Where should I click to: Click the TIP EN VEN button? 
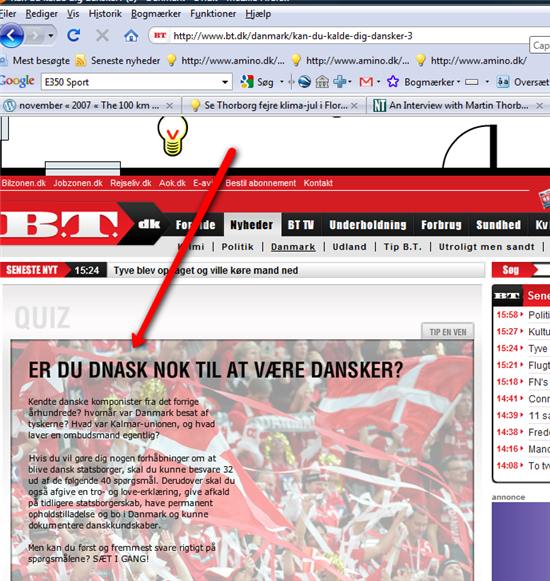click(448, 332)
